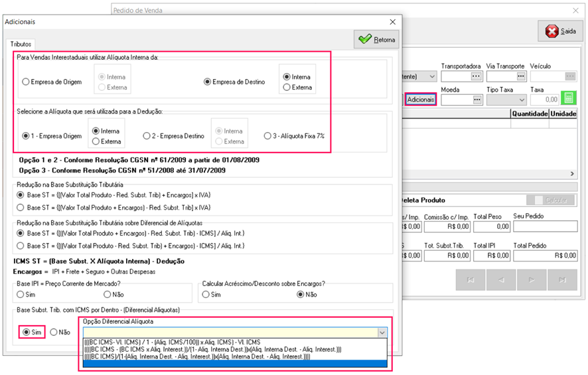Select Externa under Empresa de Destino
This screenshot has width=588, height=375.
coord(287,87)
